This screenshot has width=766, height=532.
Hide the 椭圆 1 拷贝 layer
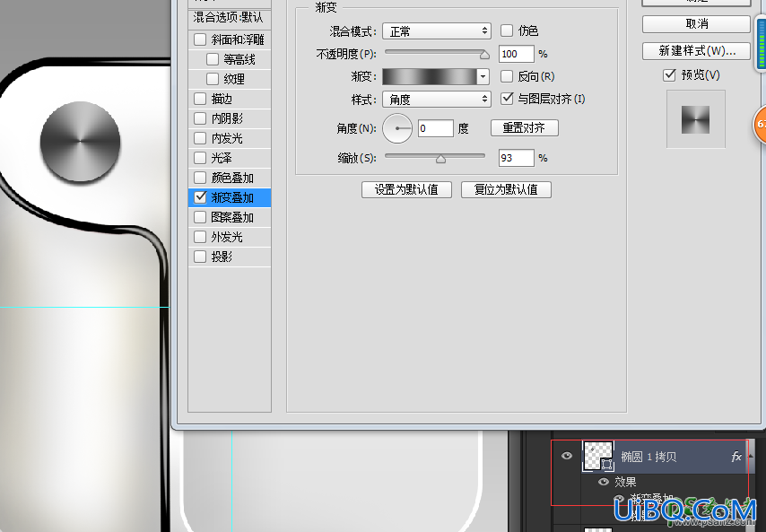tap(567, 456)
